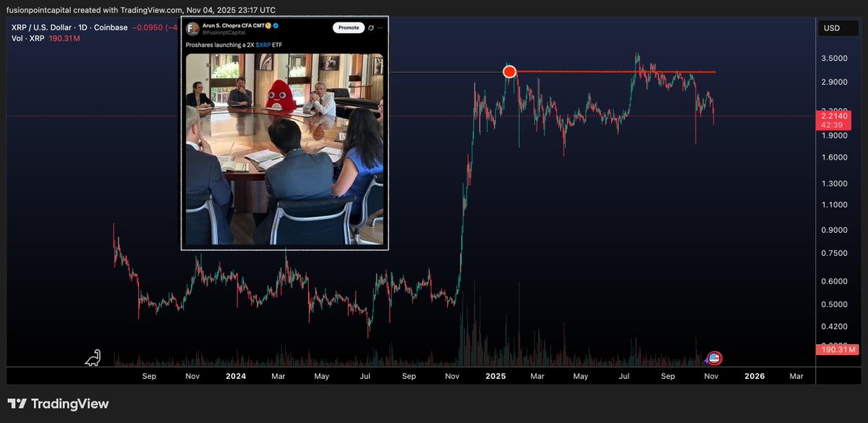Click the 1.3000 price axis label
868x423 pixels.
point(835,184)
